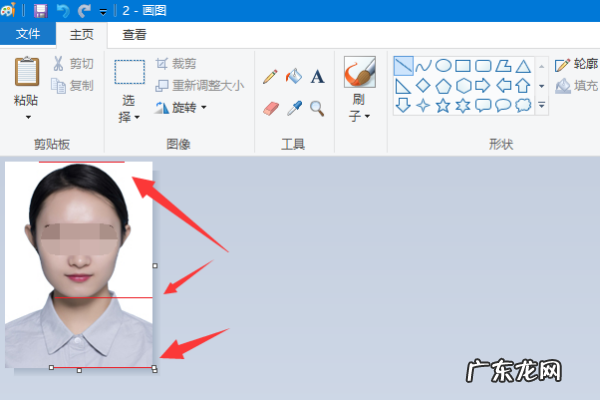
Task: Expand the 旋转 rotate dropdown
Action: pyautogui.click(x=204, y=107)
